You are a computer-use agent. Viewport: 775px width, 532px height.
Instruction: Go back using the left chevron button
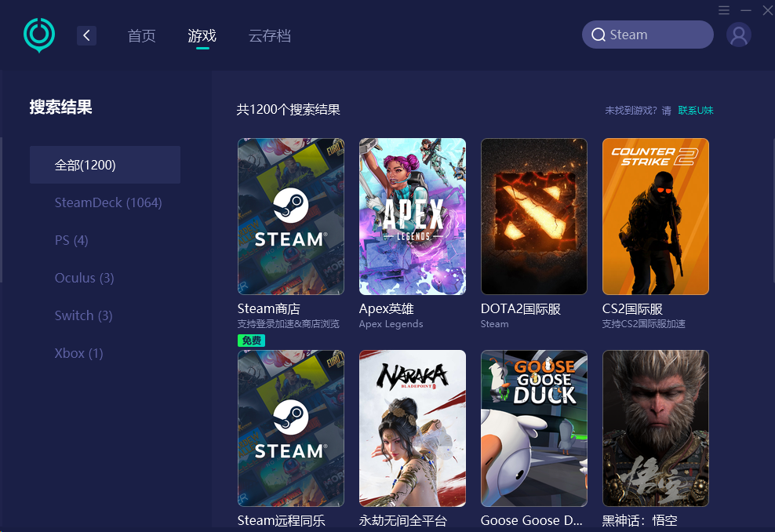click(x=86, y=35)
